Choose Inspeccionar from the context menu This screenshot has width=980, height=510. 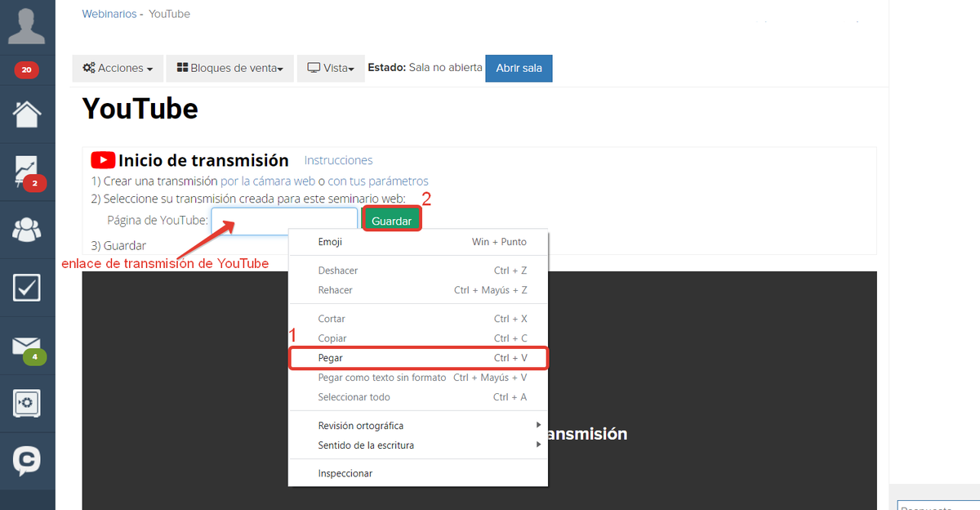pyautogui.click(x=418, y=473)
